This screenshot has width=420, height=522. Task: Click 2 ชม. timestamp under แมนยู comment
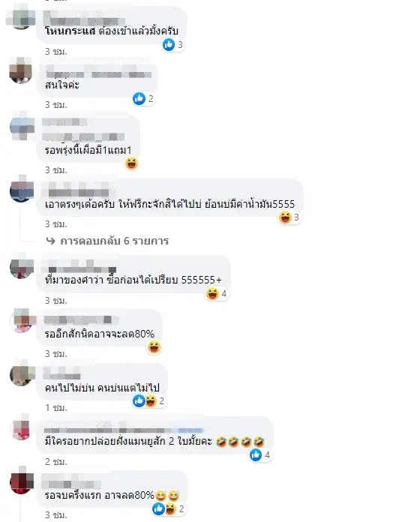tap(56, 462)
